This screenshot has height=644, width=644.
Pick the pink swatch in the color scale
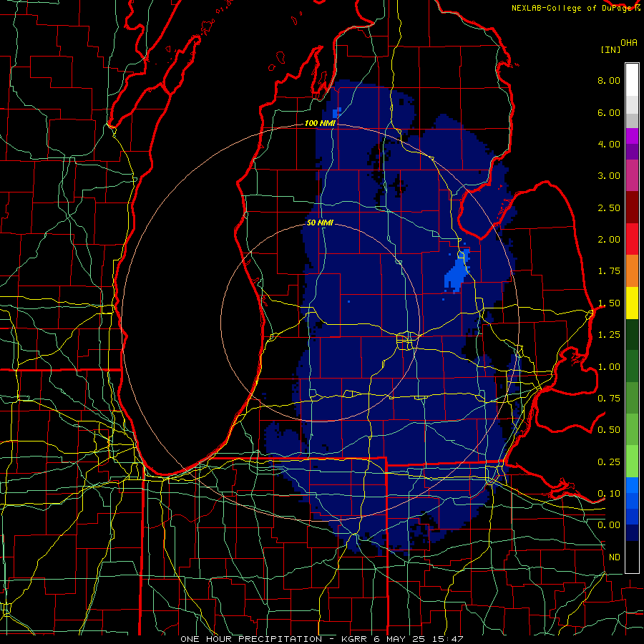coord(632,176)
